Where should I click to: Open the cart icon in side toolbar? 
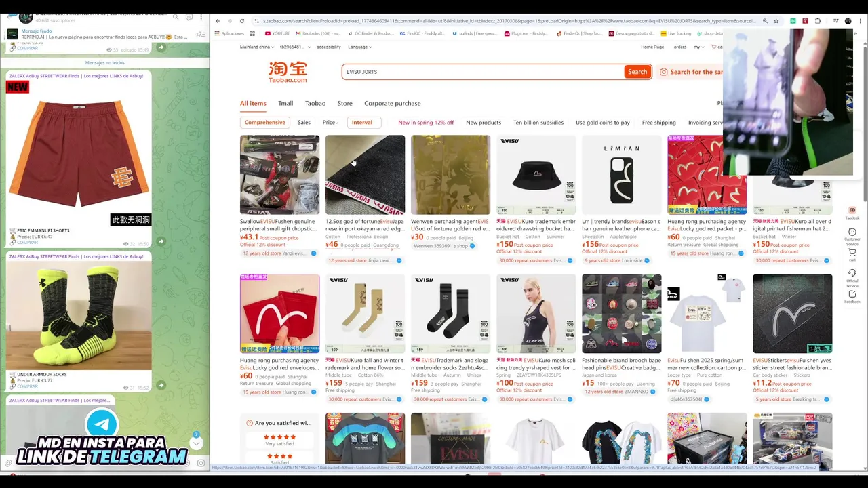click(852, 253)
